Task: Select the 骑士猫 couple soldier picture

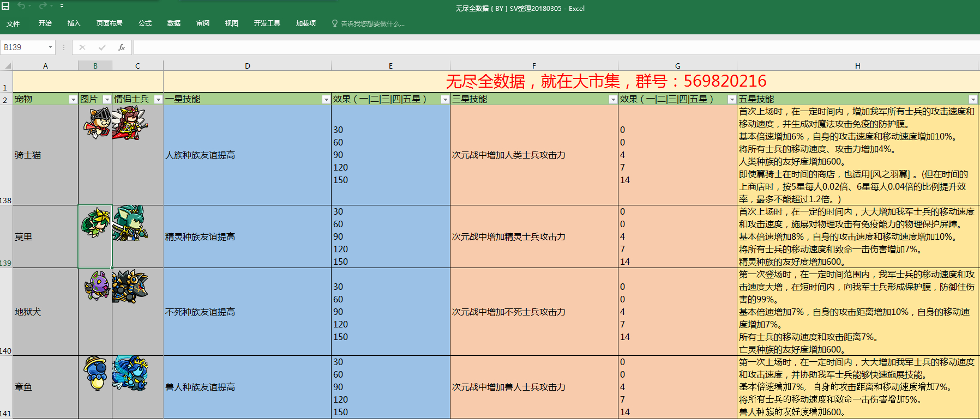Action: coord(130,123)
